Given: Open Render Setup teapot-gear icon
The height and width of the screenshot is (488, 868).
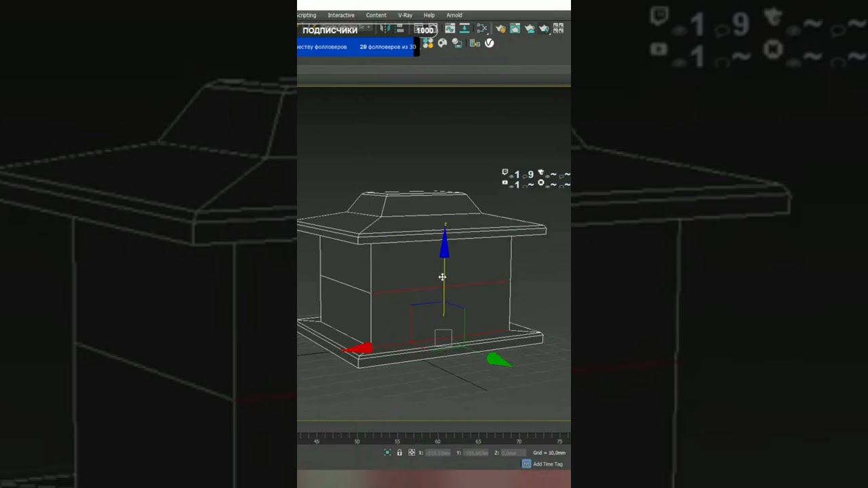Looking at the screenshot, I should 500,28.
